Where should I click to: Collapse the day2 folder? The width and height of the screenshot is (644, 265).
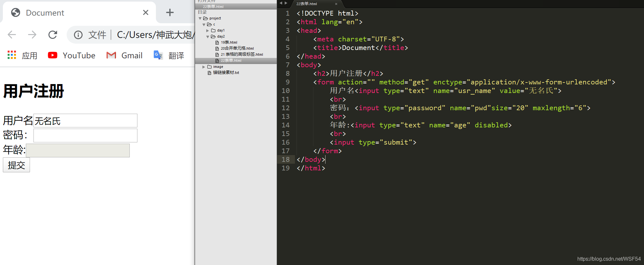pyautogui.click(x=208, y=37)
